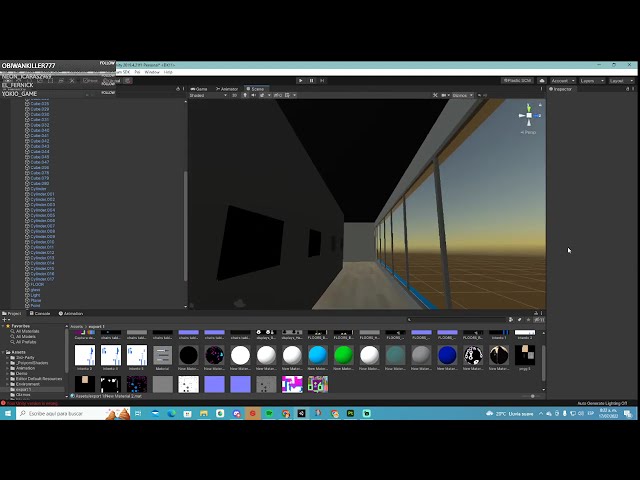Select the Environment folder
This screenshot has height=480, width=640.
point(28,384)
